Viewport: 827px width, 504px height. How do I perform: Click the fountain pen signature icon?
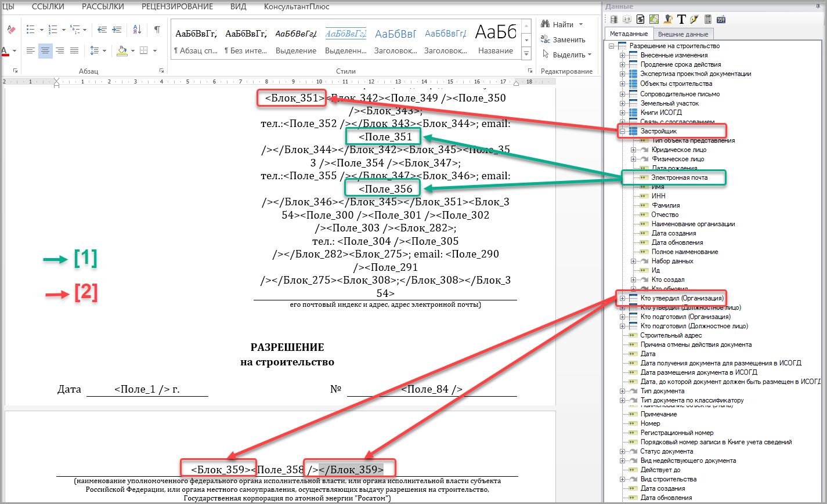pos(694,19)
